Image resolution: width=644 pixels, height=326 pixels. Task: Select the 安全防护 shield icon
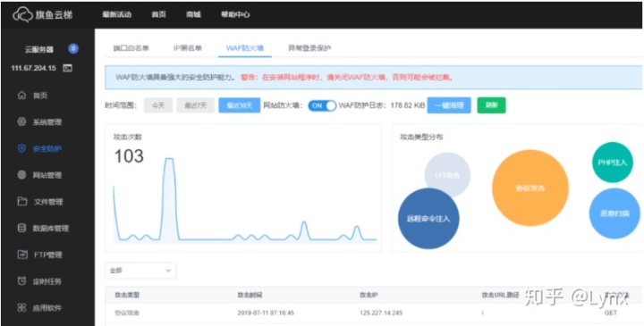click(21, 148)
